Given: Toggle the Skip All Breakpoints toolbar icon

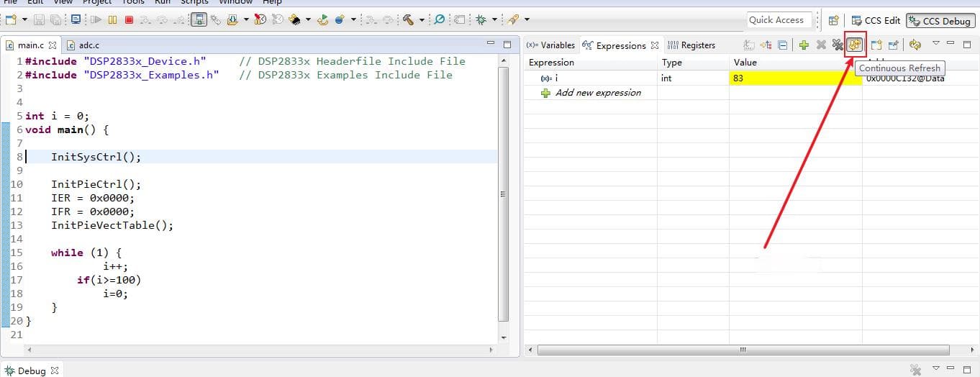Looking at the screenshot, I should [x=440, y=19].
